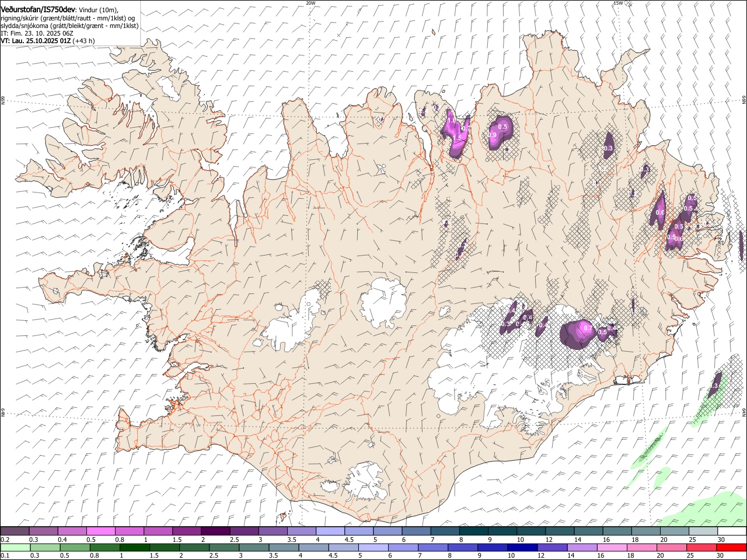Pick the light pink 16 swatch in lower legend
The height and width of the screenshot is (560, 747).
pos(612,548)
